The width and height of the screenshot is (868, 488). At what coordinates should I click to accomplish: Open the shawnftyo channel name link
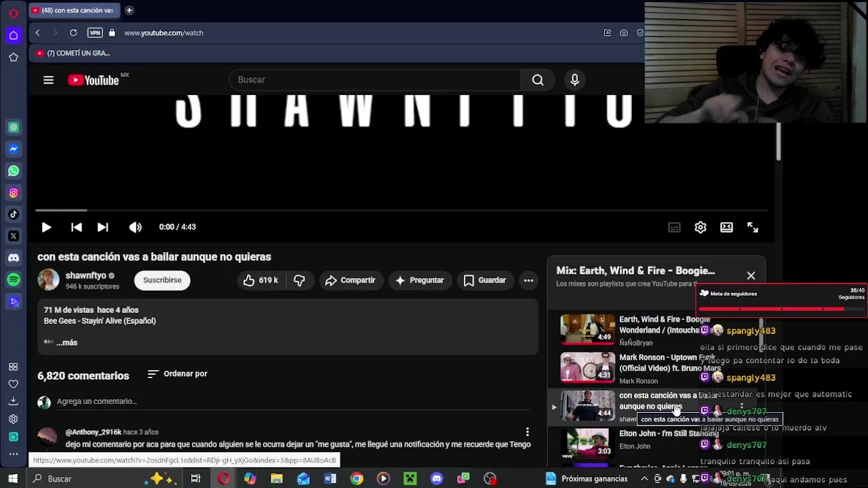(85, 276)
